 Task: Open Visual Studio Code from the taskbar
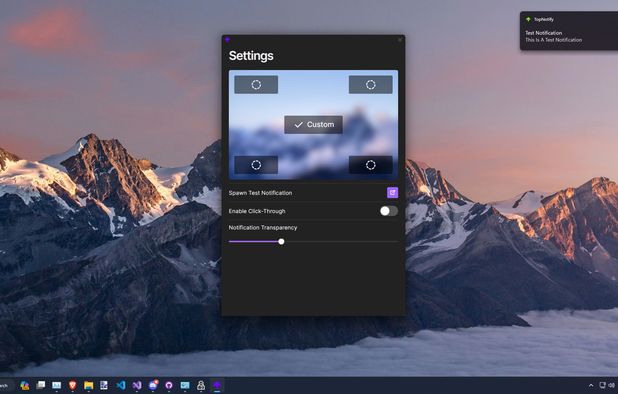pos(121,385)
